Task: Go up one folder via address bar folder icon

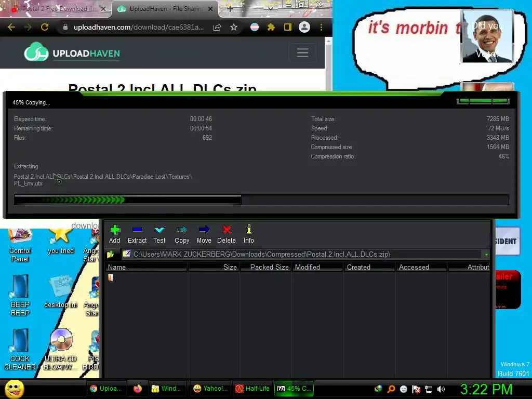Action: pyautogui.click(x=110, y=254)
